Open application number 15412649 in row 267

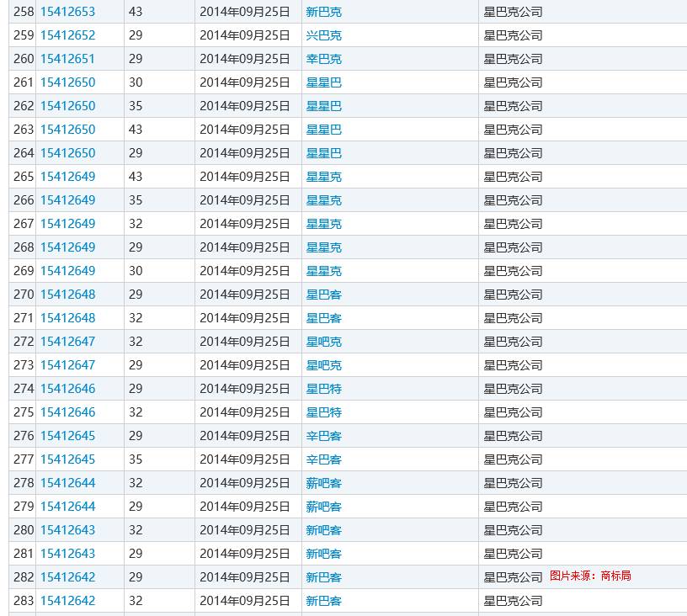[x=67, y=224]
